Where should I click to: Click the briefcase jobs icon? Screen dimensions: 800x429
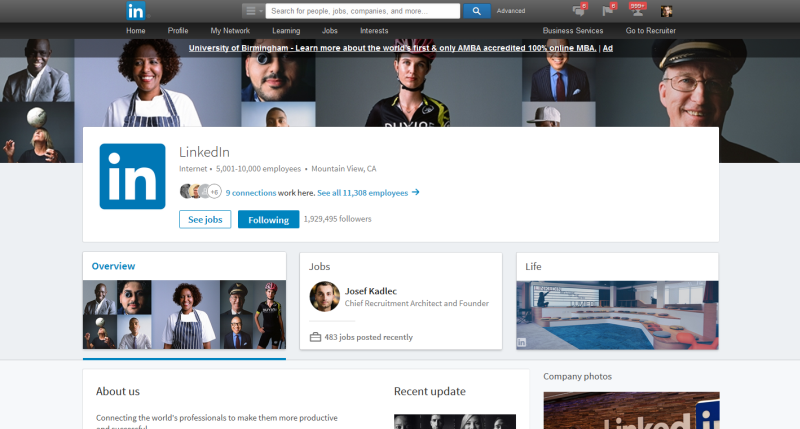(315, 337)
